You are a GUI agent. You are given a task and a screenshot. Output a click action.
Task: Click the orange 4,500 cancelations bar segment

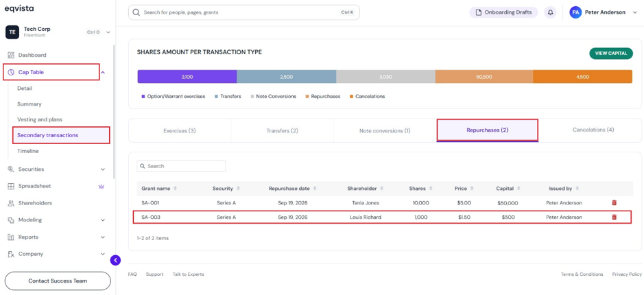pos(583,77)
